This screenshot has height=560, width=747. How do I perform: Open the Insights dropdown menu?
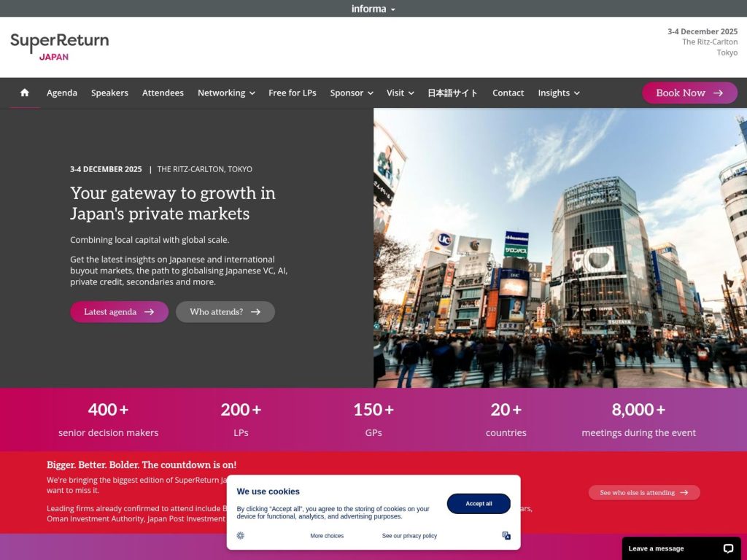click(x=558, y=93)
